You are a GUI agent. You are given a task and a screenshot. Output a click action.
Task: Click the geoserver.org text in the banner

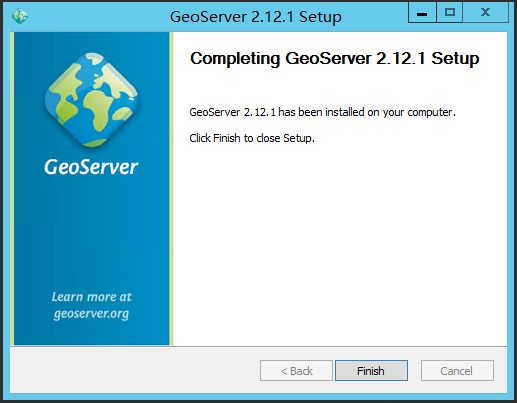(91, 314)
